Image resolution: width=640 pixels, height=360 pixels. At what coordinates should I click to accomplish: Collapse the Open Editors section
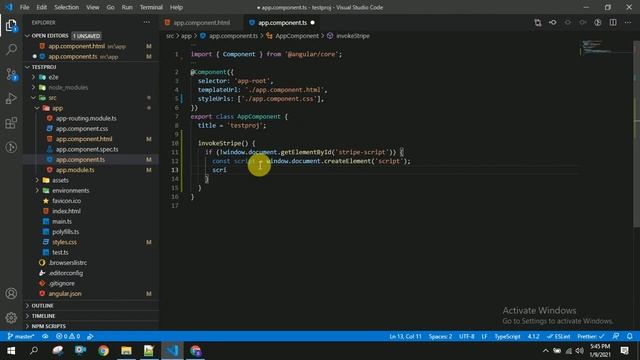[91, 36]
